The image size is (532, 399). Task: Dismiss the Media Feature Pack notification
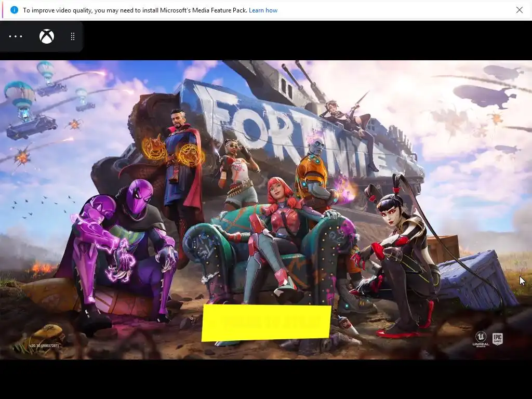[520, 10]
